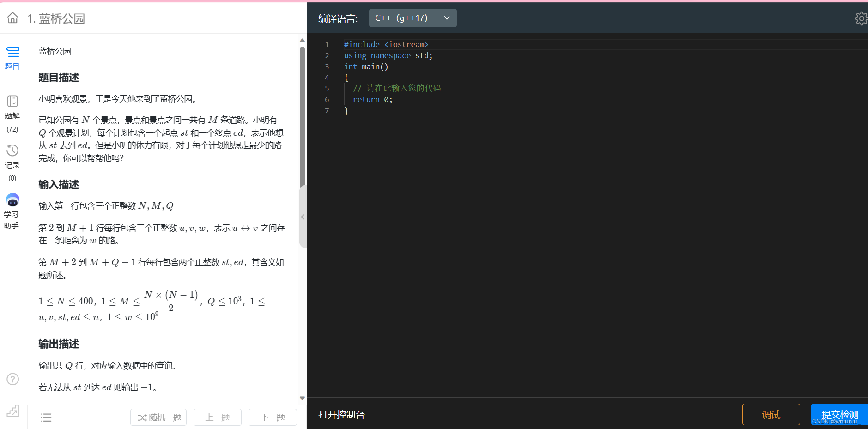The height and width of the screenshot is (429, 868).
Task: Pick a random problem with 随机一题
Action: pyautogui.click(x=158, y=417)
